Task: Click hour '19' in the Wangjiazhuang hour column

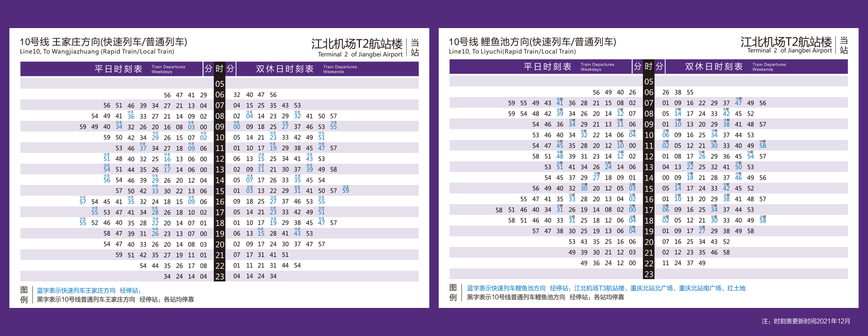Action: 220,234
